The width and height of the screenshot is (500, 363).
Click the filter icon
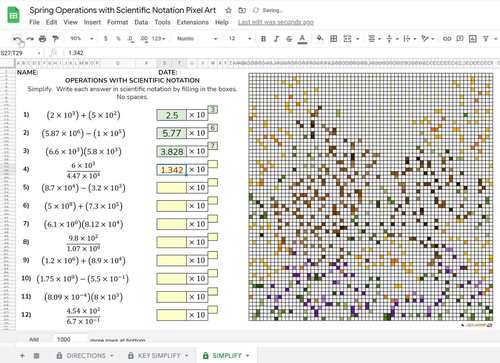486,39
